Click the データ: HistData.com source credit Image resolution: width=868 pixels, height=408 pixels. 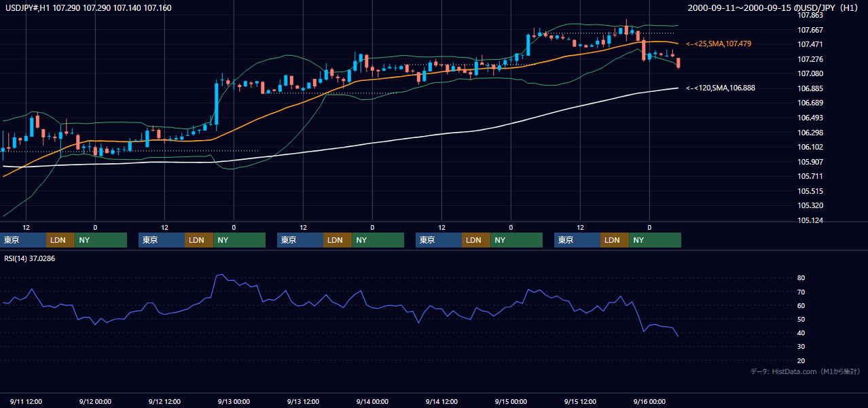tap(805, 371)
